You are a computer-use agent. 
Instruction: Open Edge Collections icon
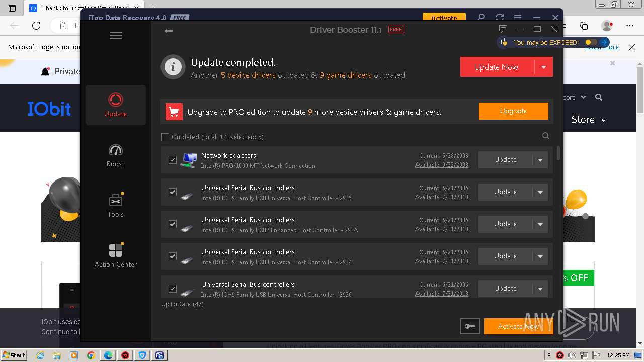click(x=584, y=26)
